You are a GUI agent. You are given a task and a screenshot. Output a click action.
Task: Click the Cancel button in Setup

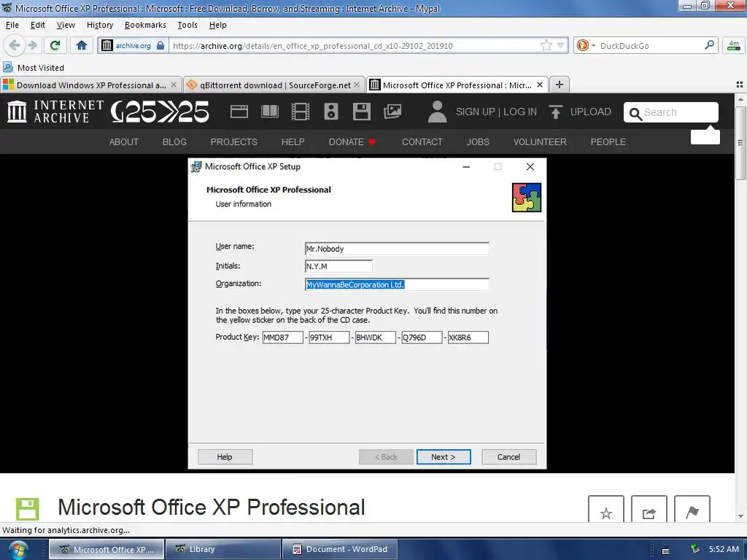[x=508, y=456]
